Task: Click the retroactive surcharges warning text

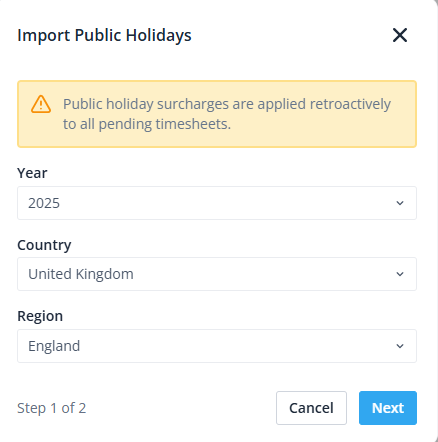Action: click(x=227, y=114)
